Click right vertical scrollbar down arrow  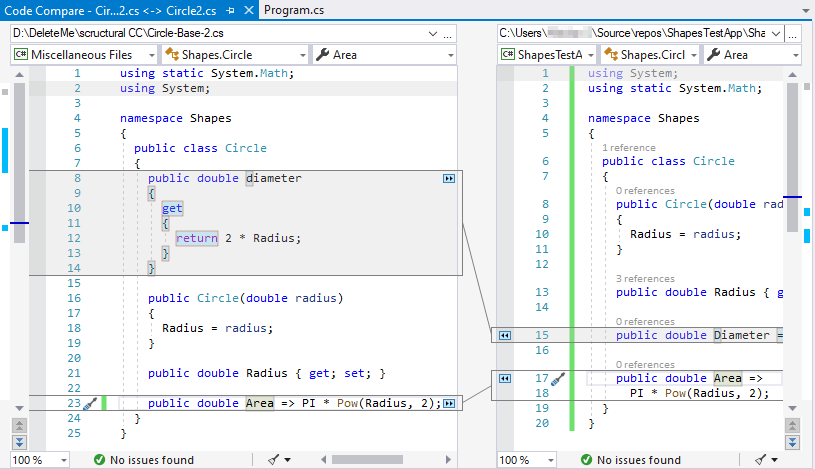pyautogui.click(x=792, y=408)
